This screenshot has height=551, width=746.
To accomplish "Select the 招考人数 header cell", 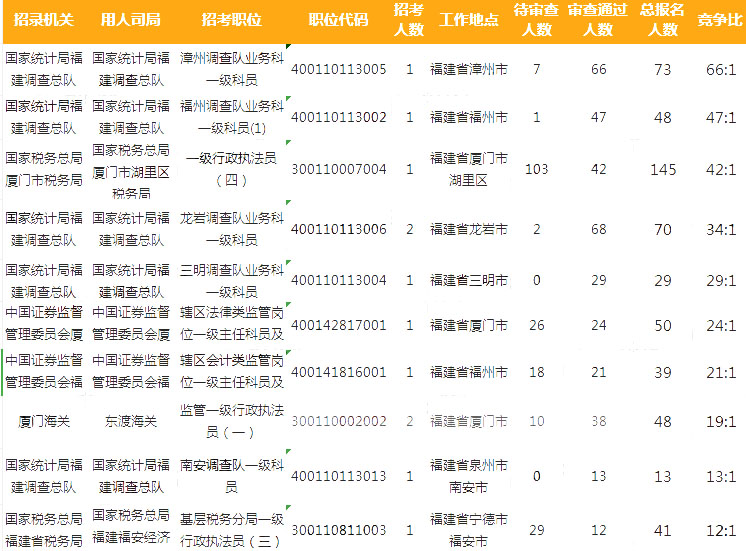I will (x=408, y=20).
